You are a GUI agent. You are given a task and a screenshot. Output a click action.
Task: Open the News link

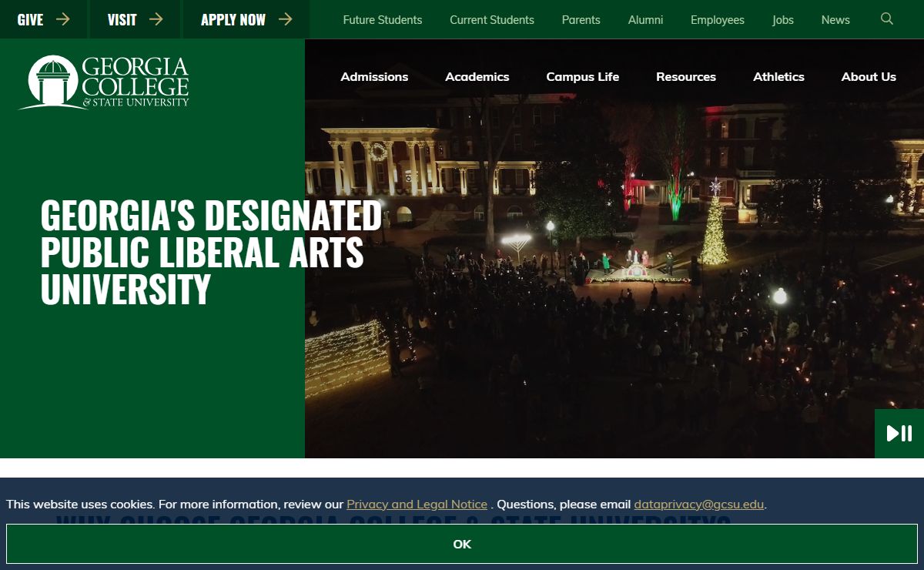click(835, 20)
